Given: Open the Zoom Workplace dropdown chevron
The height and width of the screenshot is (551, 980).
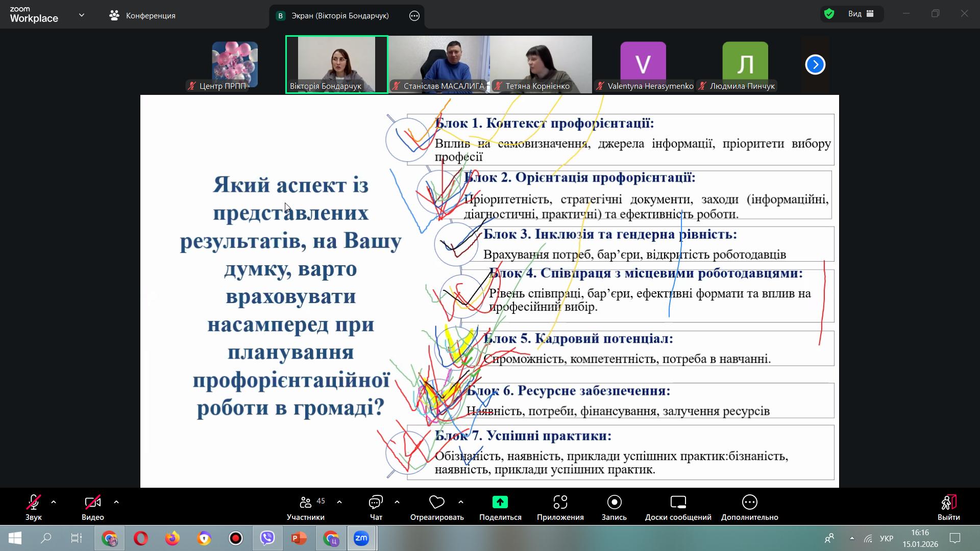Looking at the screenshot, I should pyautogui.click(x=82, y=15).
